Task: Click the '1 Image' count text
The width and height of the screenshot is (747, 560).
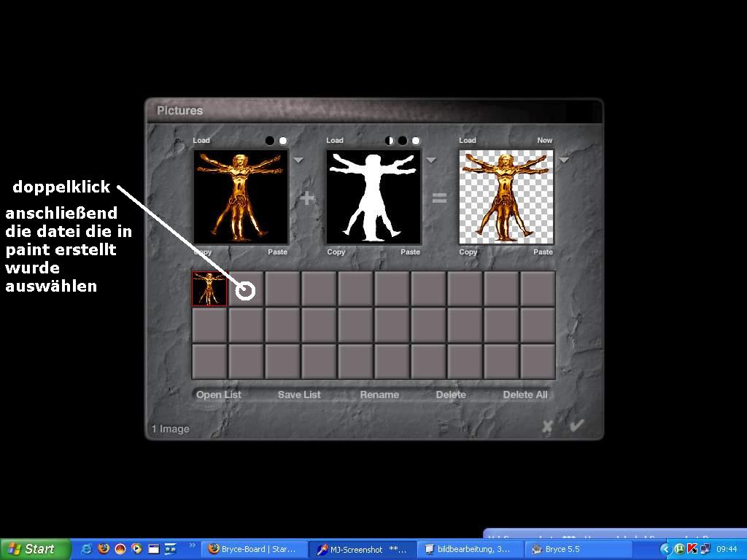Action: (x=171, y=429)
